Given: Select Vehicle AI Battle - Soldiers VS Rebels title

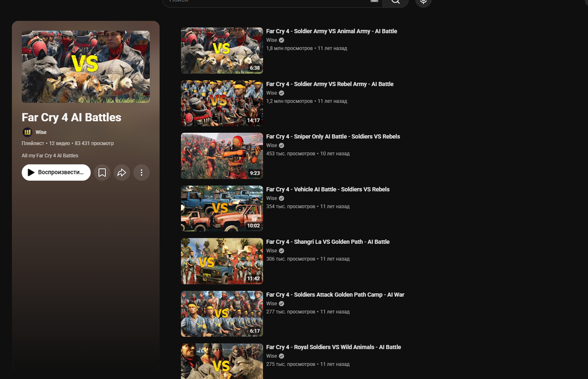Looking at the screenshot, I should coord(328,189).
